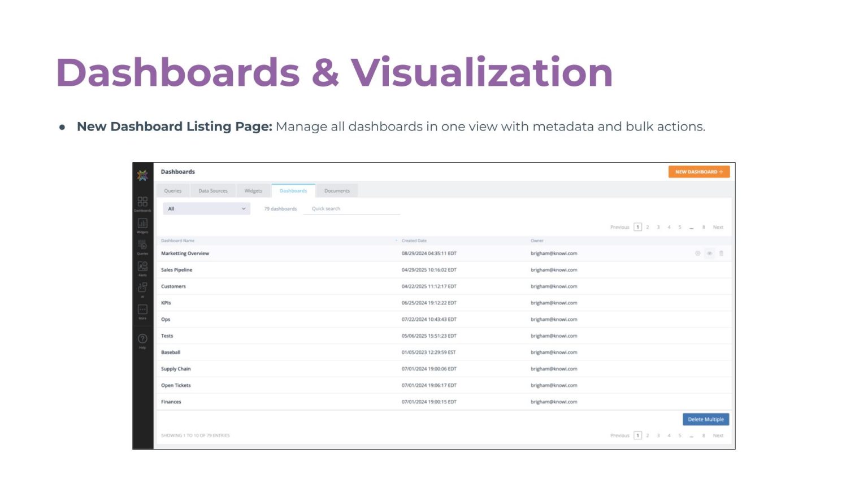
Task: Open Alerts from the sidebar
Action: [142, 267]
